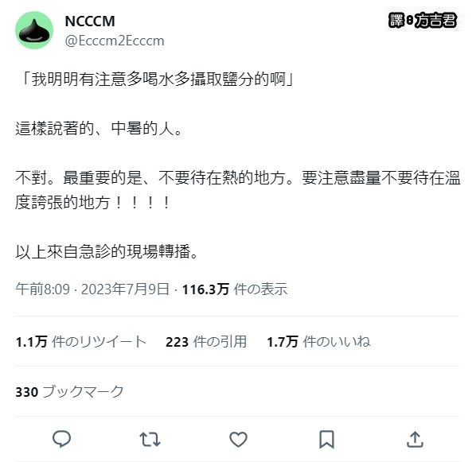Viewport: 476px width, 462px height.
Task: Retweet using the arrows icon
Action: pyautogui.click(x=150, y=439)
